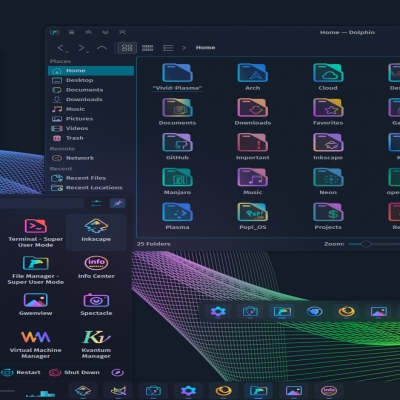Image resolution: width=400 pixels, height=400 pixels.
Task: Switch Dolphin to Icons view mode
Action: coord(127,48)
